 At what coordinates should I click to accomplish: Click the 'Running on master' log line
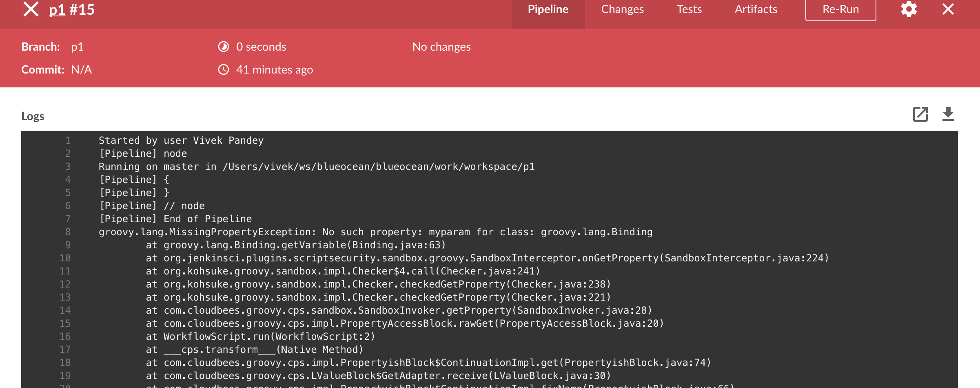[x=317, y=167]
